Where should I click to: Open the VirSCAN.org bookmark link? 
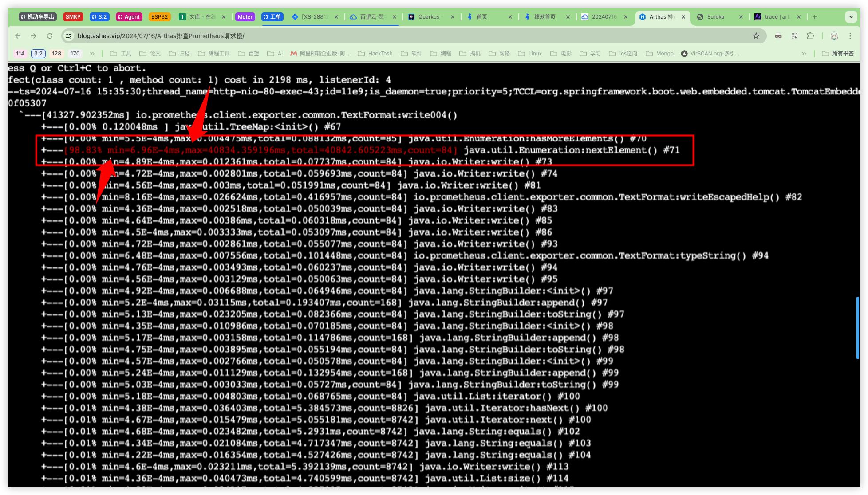point(710,54)
